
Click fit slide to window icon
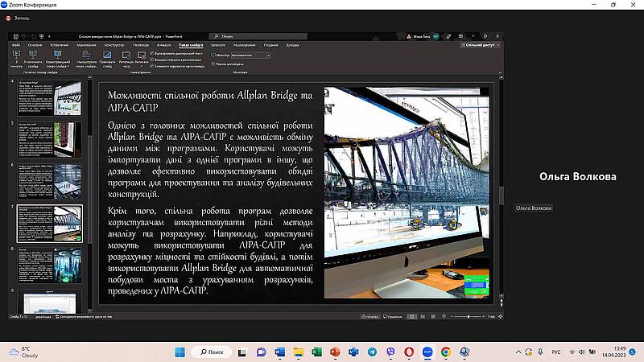(x=500, y=316)
